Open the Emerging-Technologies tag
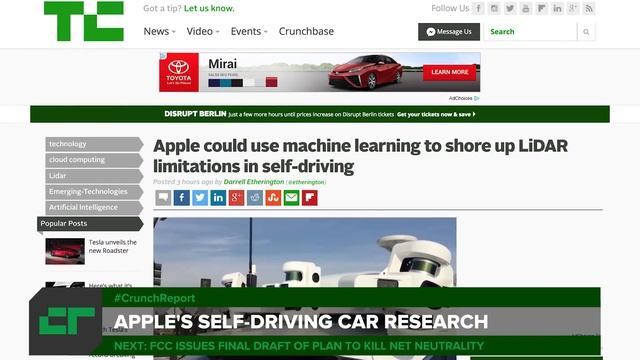This screenshot has height=360, width=640. pos(94,192)
